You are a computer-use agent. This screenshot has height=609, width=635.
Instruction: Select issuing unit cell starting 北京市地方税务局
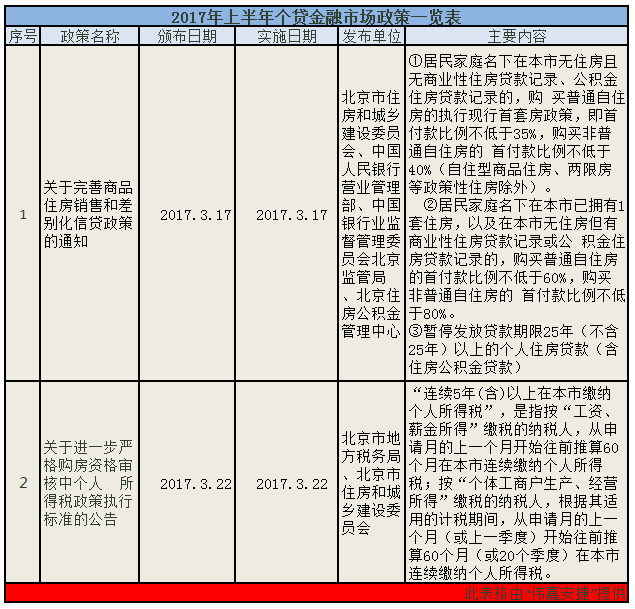coord(371,483)
